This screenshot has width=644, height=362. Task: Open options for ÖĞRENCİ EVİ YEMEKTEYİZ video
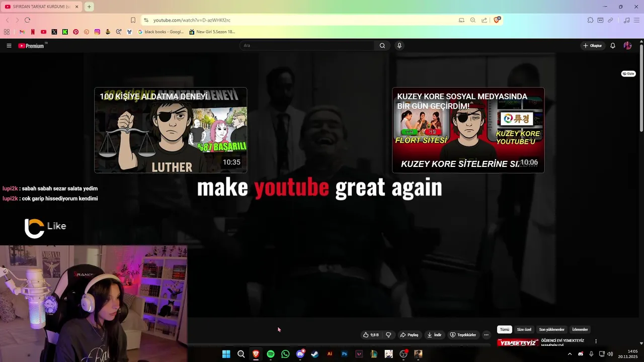point(596,341)
